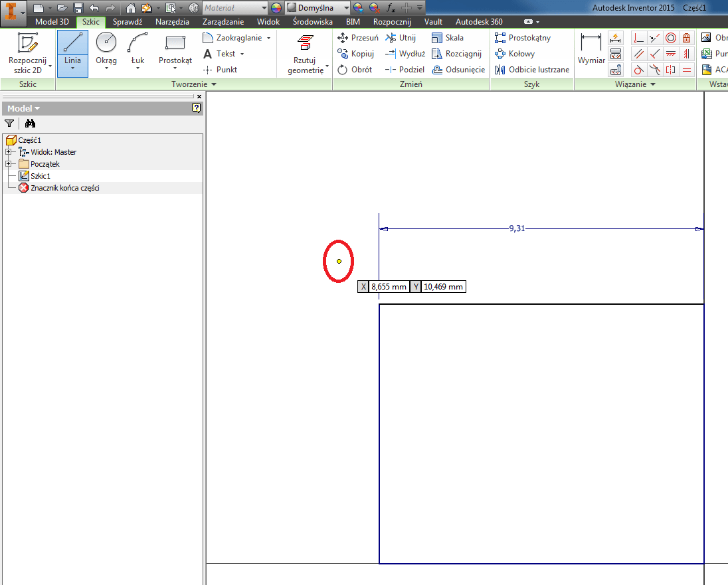Open the Zaokrąglanie dropdown arrow
The width and height of the screenshot is (728, 585).
[x=268, y=38]
